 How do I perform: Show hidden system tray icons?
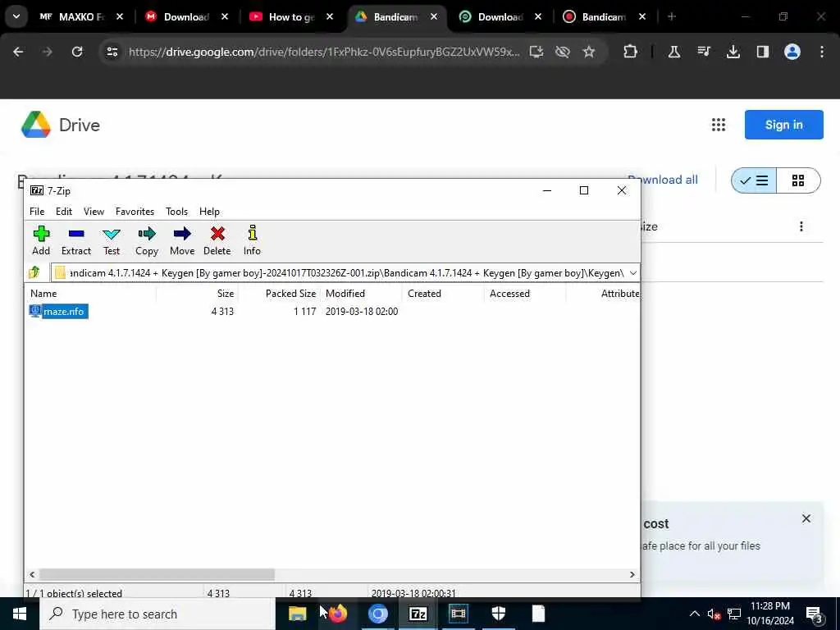coord(694,614)
